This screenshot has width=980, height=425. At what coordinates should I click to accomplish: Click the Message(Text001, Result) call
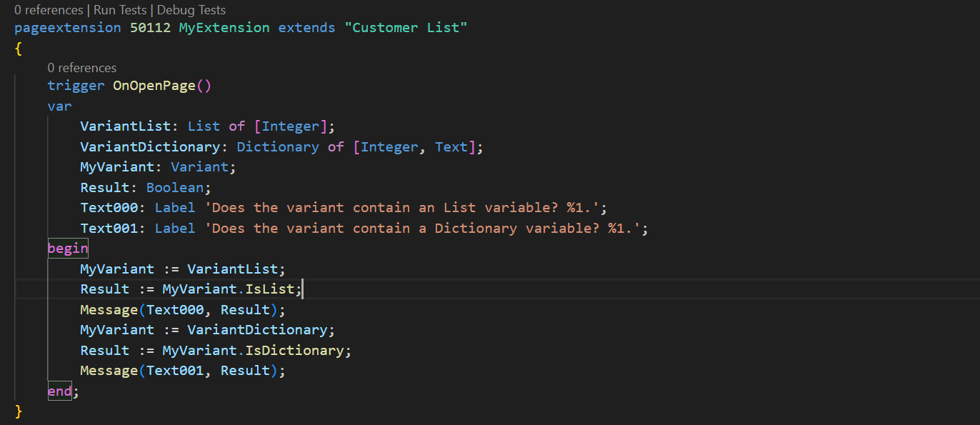coord(183,371)
